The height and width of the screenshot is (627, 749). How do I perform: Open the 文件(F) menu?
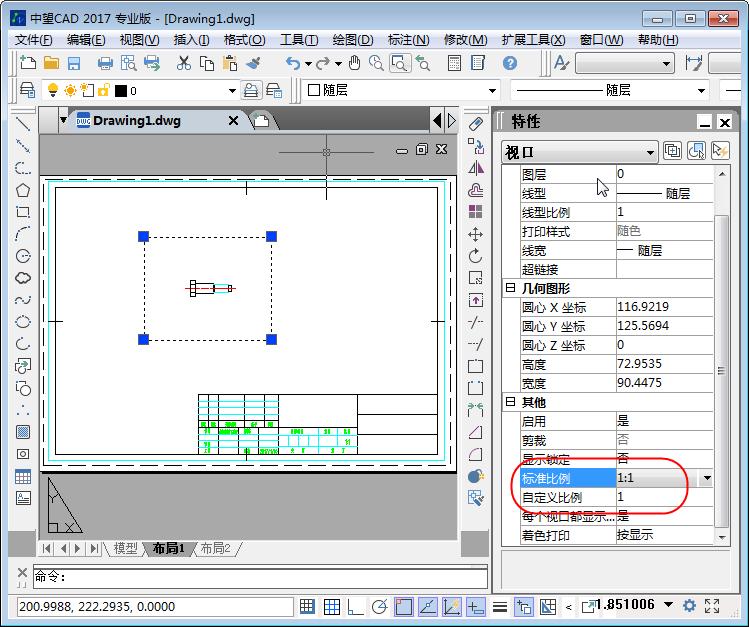(x=33, y=40)
